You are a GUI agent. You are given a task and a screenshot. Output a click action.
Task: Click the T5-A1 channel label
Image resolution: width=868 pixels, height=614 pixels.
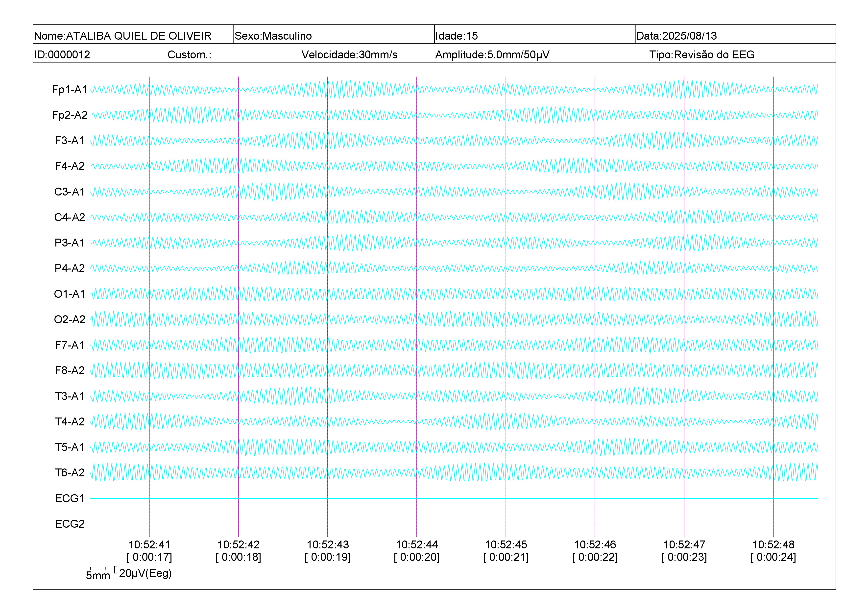click(70, 447)
